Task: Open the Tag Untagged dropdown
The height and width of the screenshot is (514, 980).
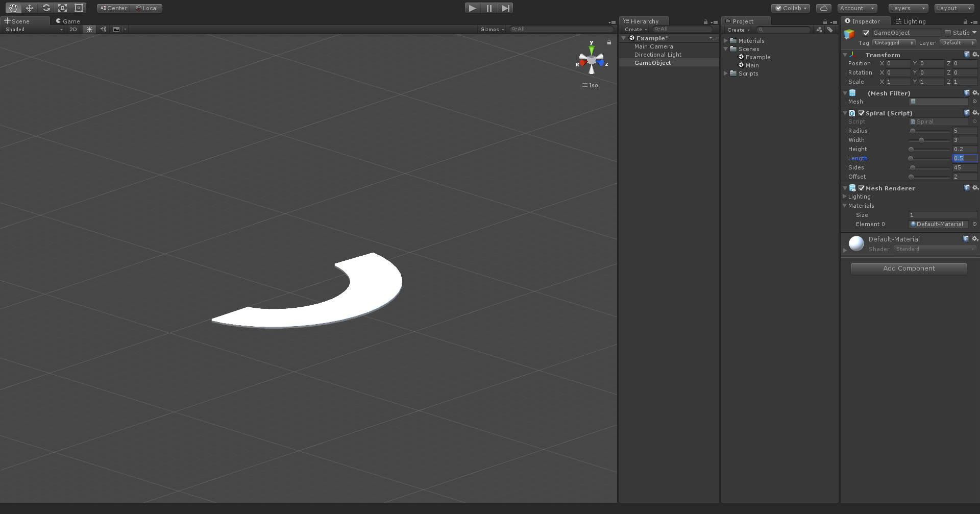Action: pos(894,43)
